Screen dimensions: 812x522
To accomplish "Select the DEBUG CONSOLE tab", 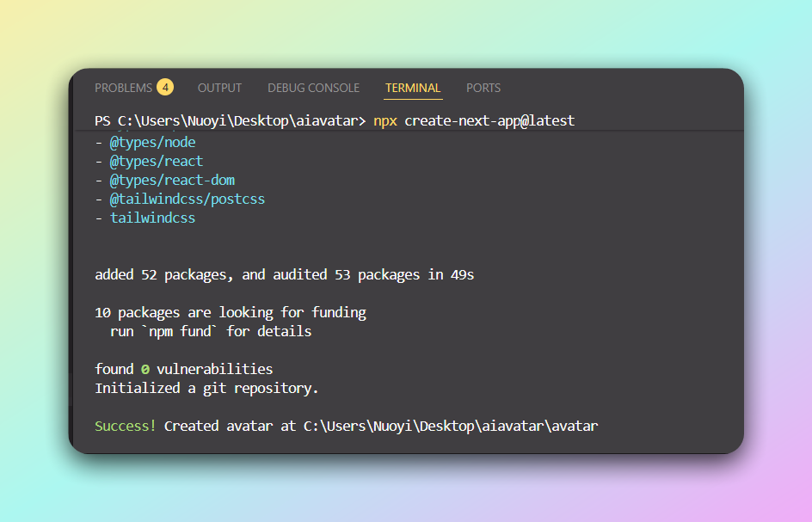I will [313, 88].
